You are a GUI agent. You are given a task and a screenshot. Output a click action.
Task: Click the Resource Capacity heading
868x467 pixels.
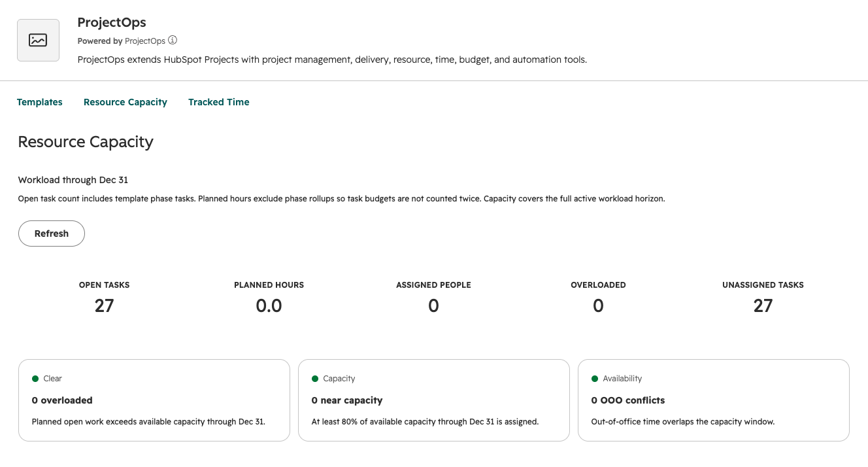pyautogui.click(x=86, y=142)
